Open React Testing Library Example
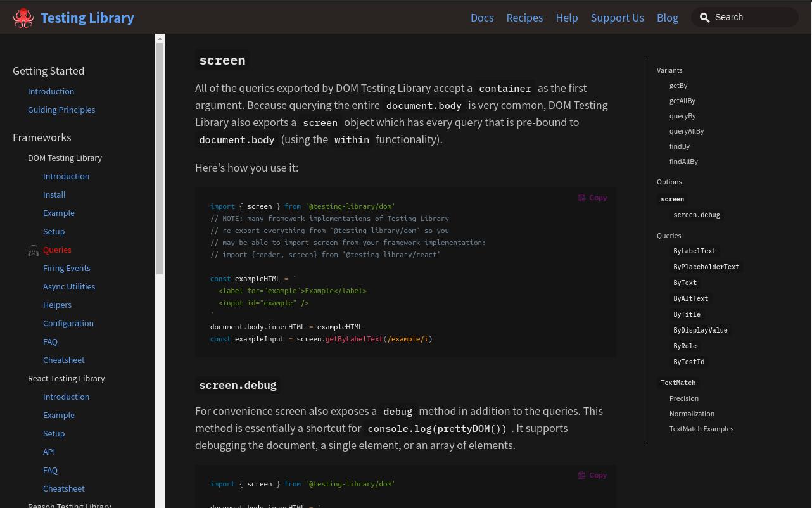The height and width of the screenshot is (508, 812). pos(59,415)
